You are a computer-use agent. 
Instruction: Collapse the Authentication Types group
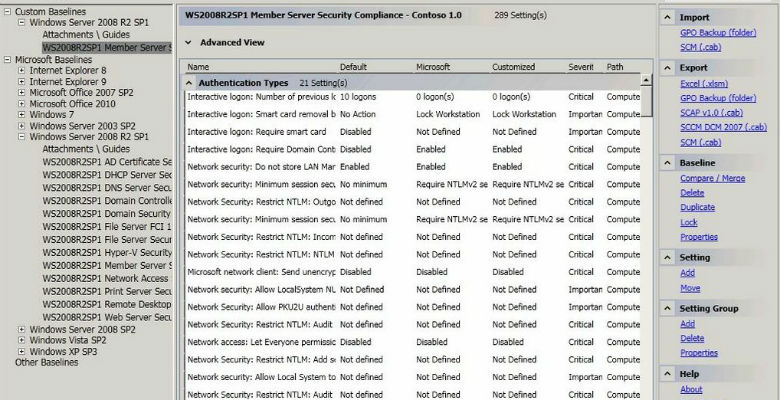pos(189,83)
